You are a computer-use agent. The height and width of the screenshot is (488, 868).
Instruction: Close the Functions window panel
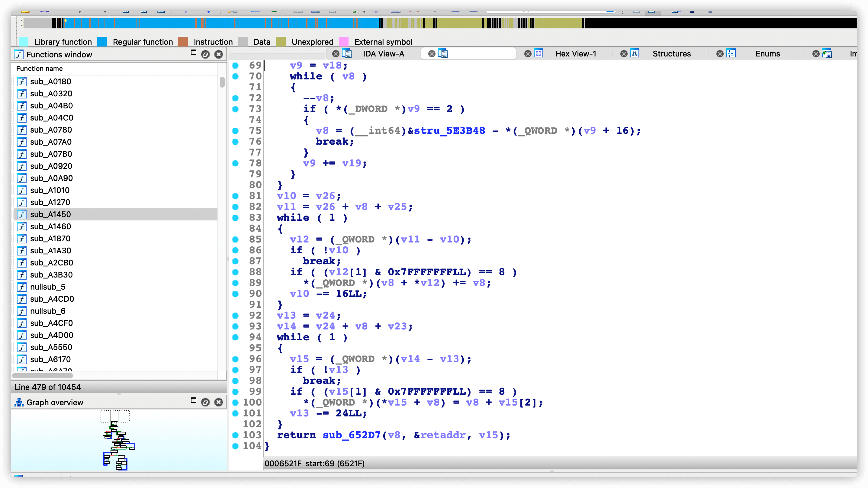(x=219, y=54)
